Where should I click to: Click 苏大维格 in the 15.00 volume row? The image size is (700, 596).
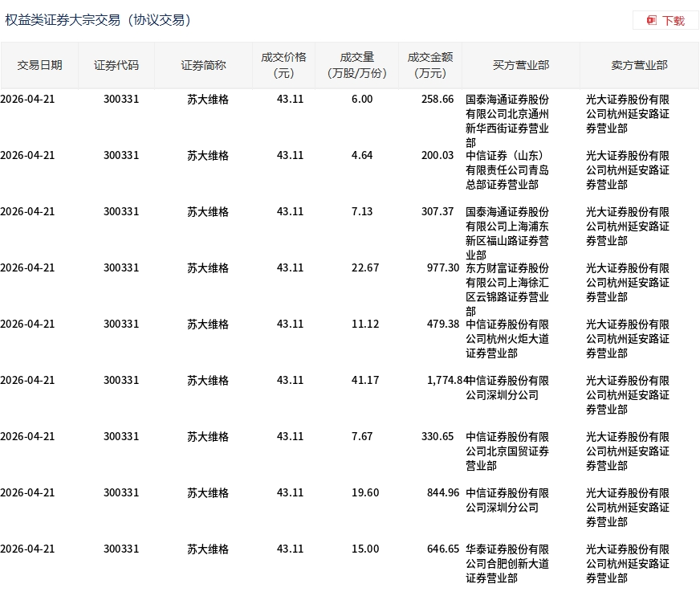click(208, 549)
